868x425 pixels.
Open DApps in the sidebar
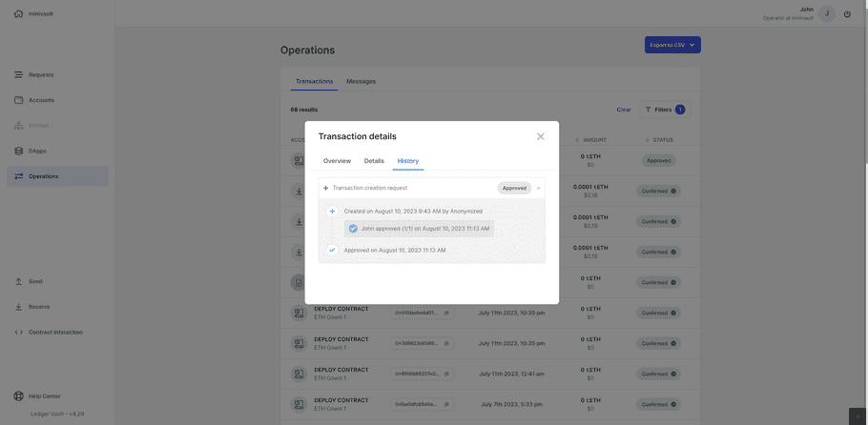[x=37, y=151]
